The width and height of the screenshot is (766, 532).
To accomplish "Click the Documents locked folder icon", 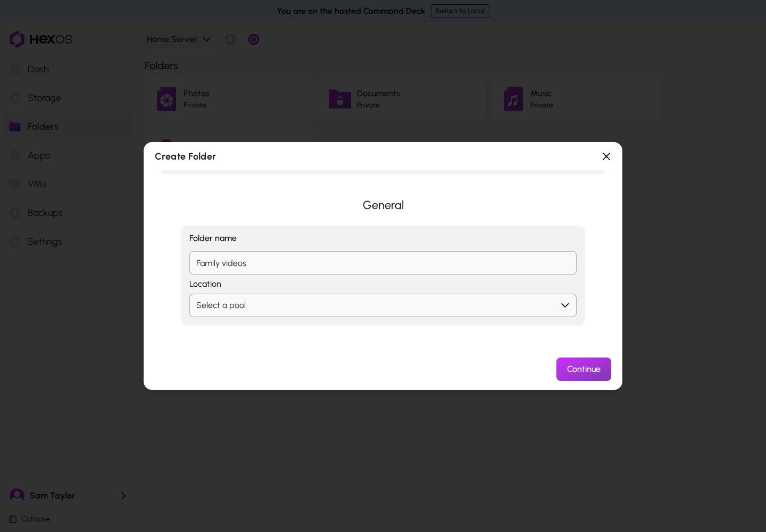I will [340, 99].
